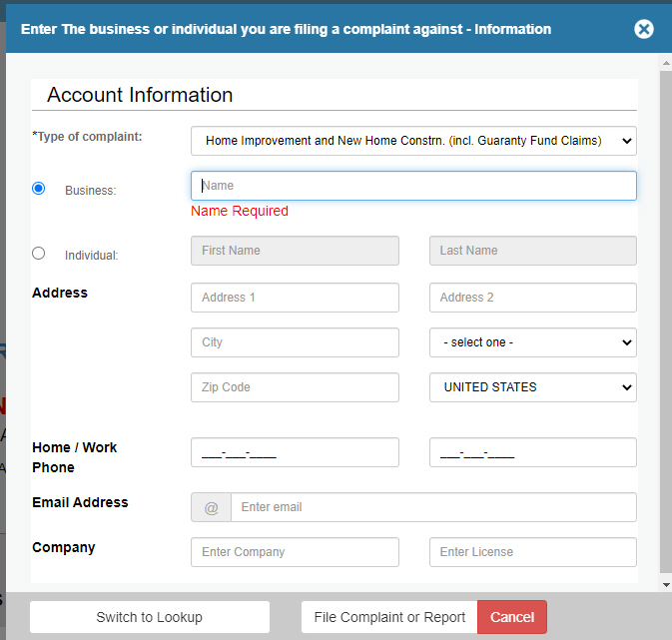Click the Switch to Lookup button
672x640 pixels.
[150, 617]
